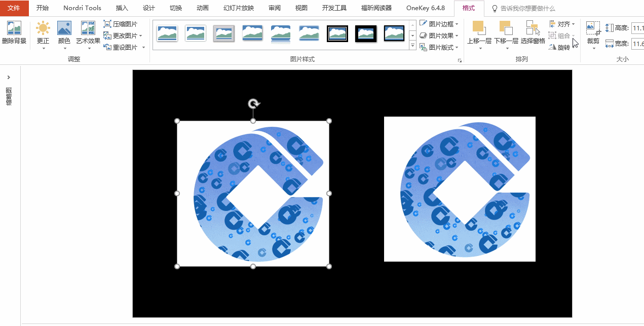
Task: Open the 文件 file tab
Action: 14,8
